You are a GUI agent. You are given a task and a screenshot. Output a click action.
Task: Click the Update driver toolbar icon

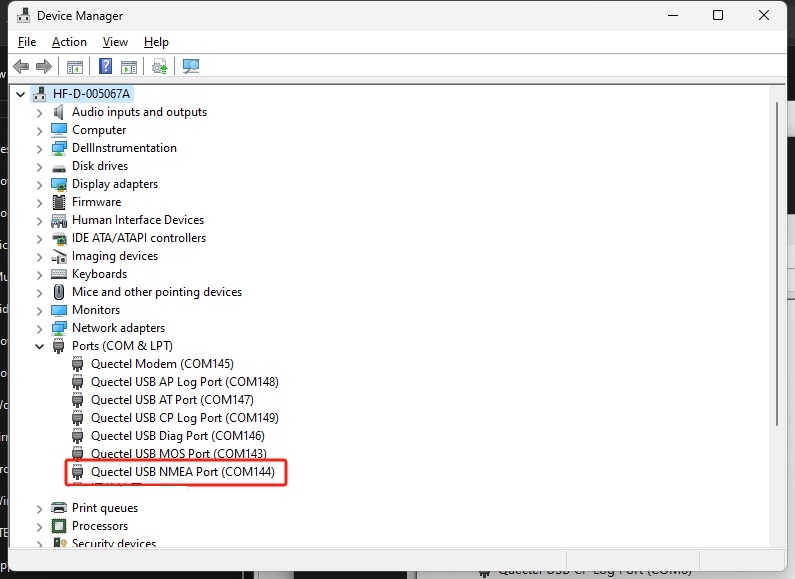pyautogui.click(x=159, y=66)
